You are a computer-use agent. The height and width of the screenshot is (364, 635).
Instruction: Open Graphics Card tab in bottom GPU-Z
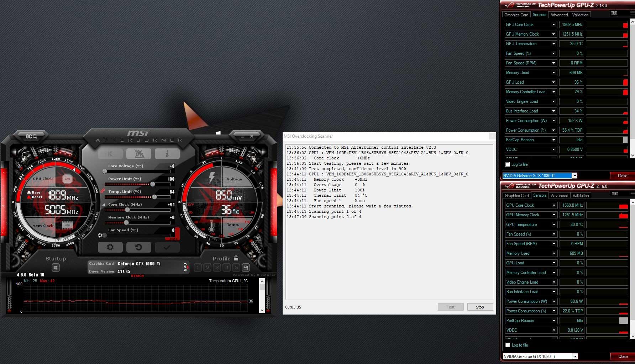coord(516,196)
